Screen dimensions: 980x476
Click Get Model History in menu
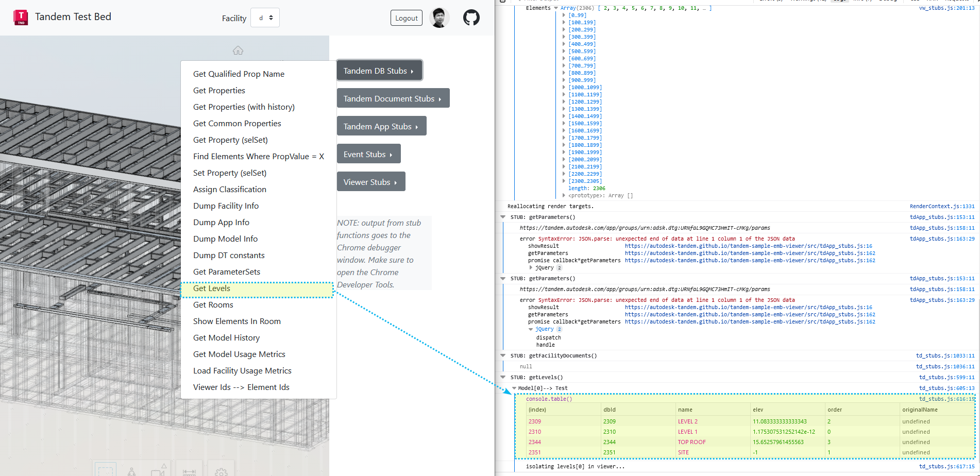click(x=226, y=338)
